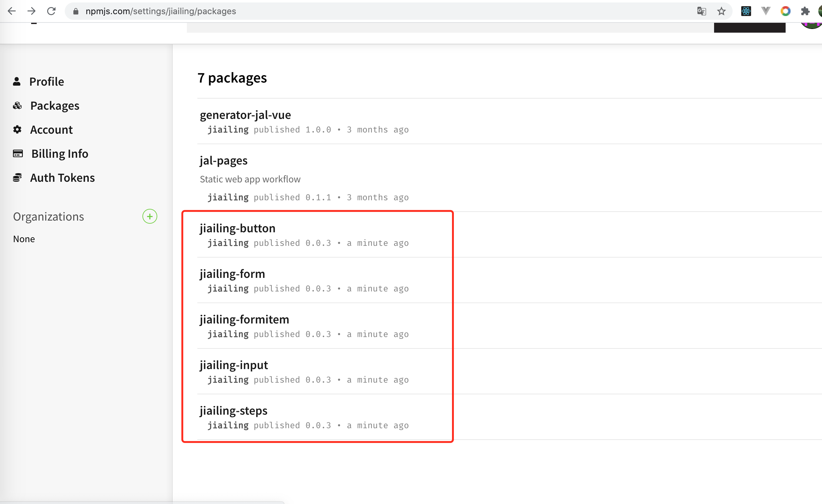The height and width of the screenshot is (504, 822).
Task: Open React DevTools extension icon
Action: pos(746,11)
